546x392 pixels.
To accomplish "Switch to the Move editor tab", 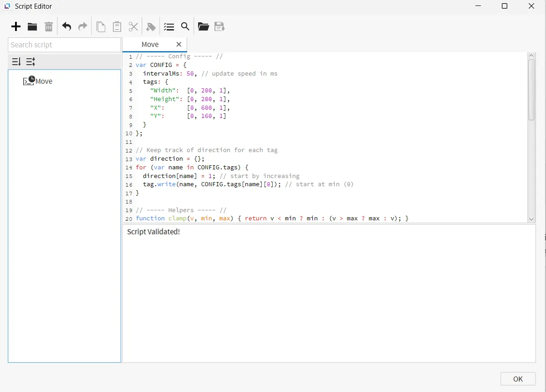I will coord(150,44).
